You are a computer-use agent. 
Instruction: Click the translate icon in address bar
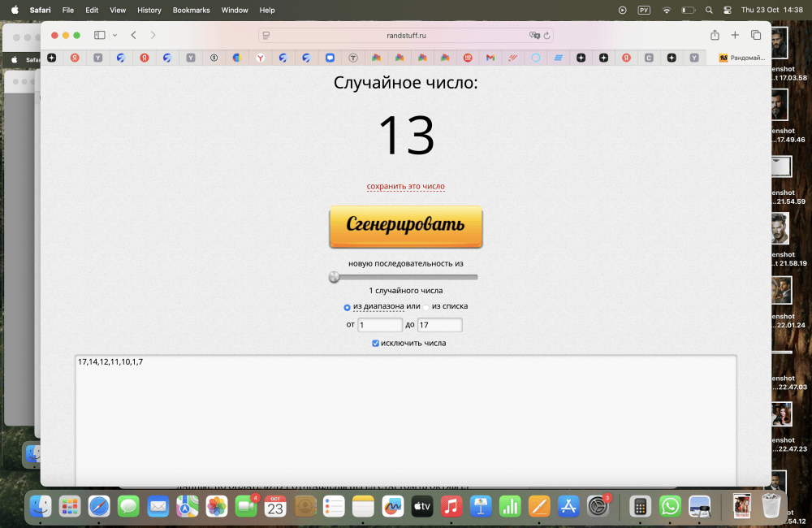click(533, 36)
